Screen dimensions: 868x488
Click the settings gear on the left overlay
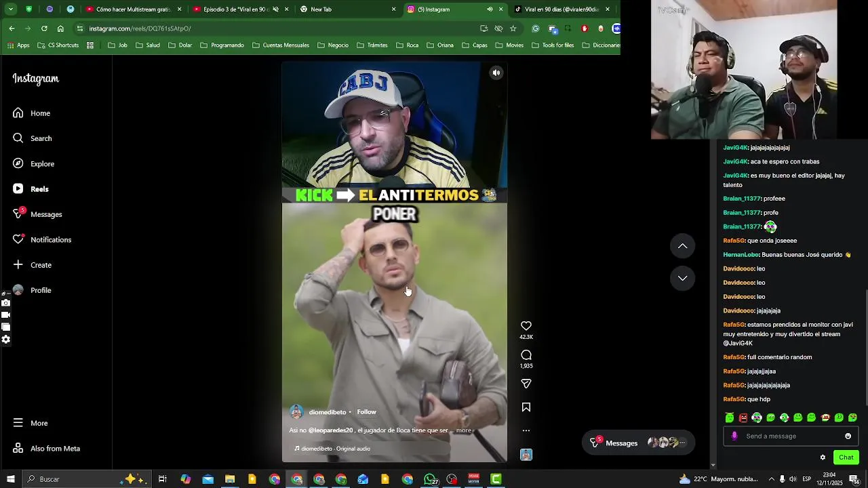[6, 340]
